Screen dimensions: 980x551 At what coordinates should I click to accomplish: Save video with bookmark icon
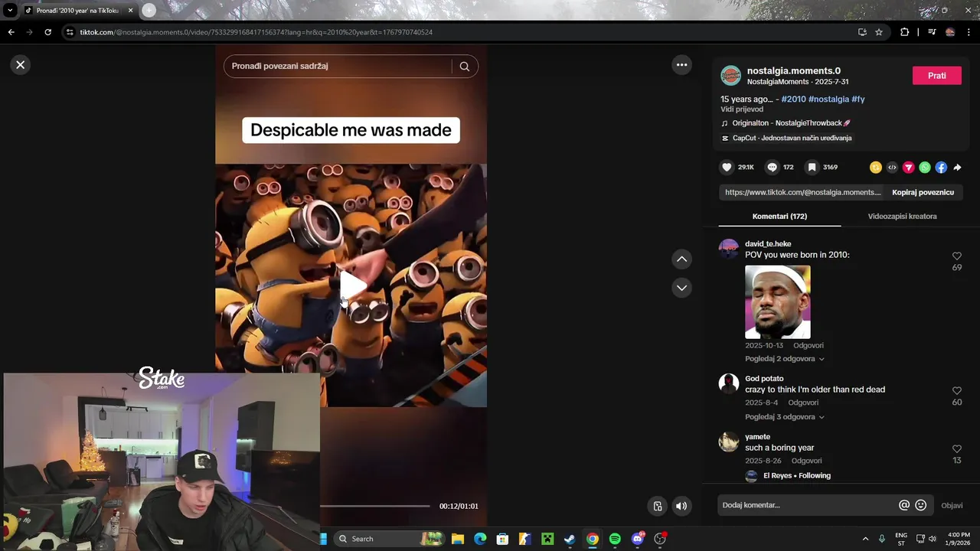coord(812,167)
